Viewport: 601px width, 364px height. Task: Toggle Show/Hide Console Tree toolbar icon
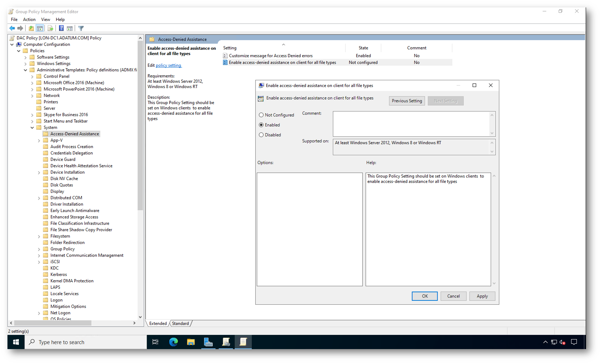pos(40,28)
